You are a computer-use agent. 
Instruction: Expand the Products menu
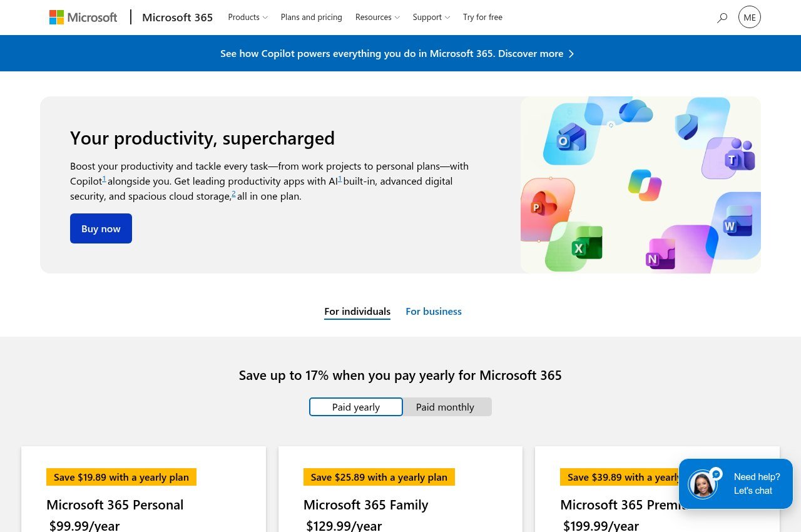pyautogui.click(x=248, y=18)
